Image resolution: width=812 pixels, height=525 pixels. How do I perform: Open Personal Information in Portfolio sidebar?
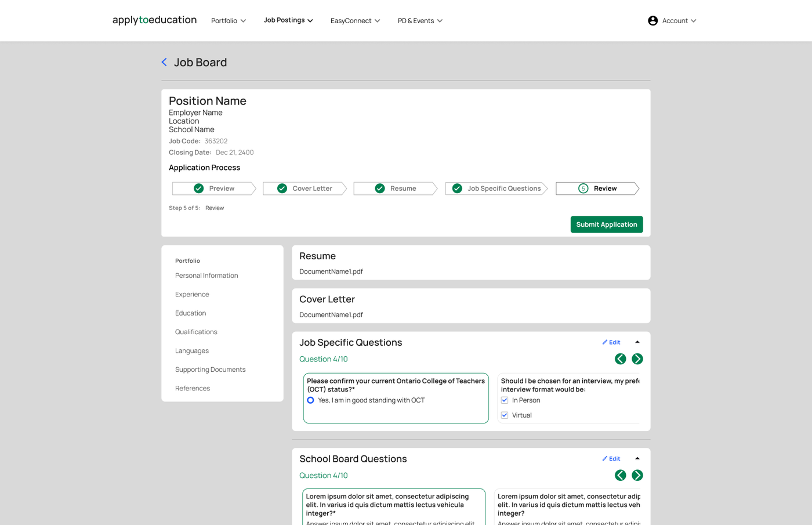pos(206,276)
